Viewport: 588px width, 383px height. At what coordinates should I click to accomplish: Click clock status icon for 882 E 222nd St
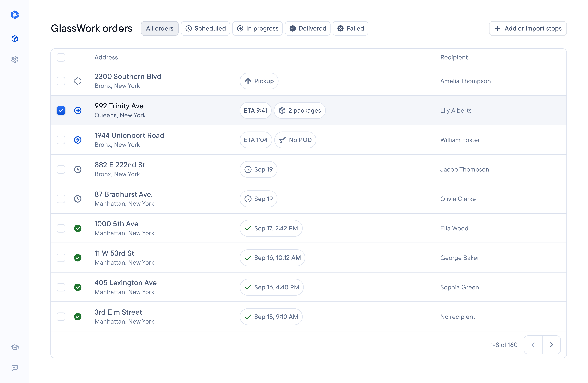tap(78, 169)
